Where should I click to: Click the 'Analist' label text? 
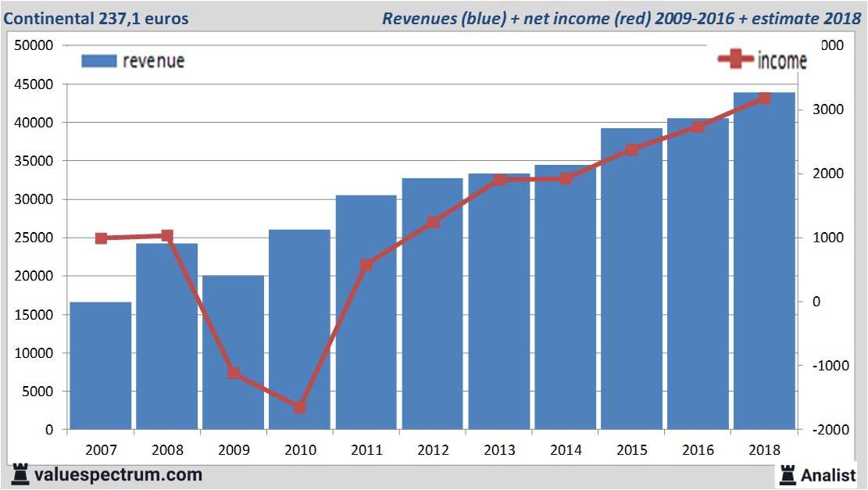click(x=827, y=475)
